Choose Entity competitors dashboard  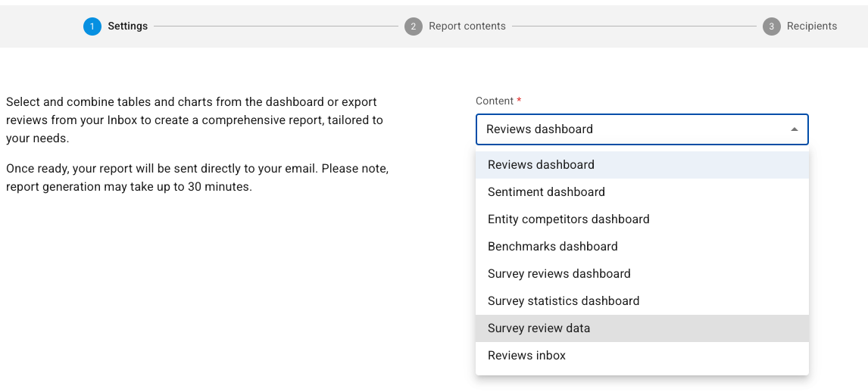[x=642, y=219]
